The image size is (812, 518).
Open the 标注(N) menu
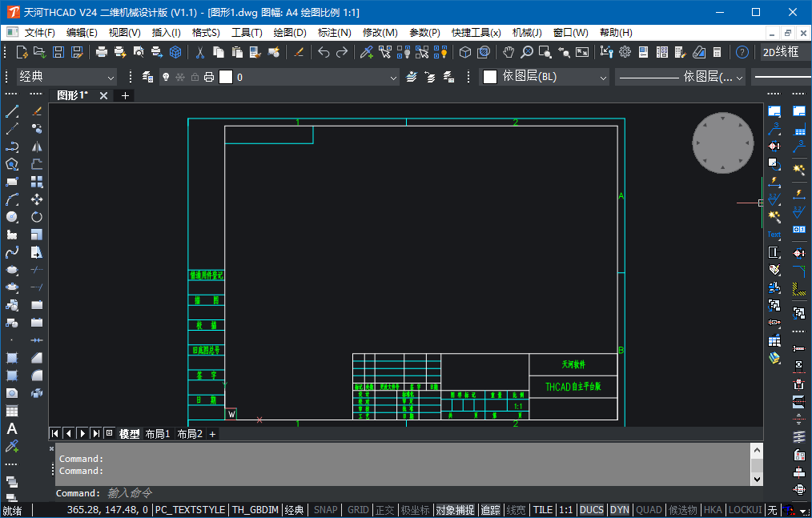(x=335, y=33)
